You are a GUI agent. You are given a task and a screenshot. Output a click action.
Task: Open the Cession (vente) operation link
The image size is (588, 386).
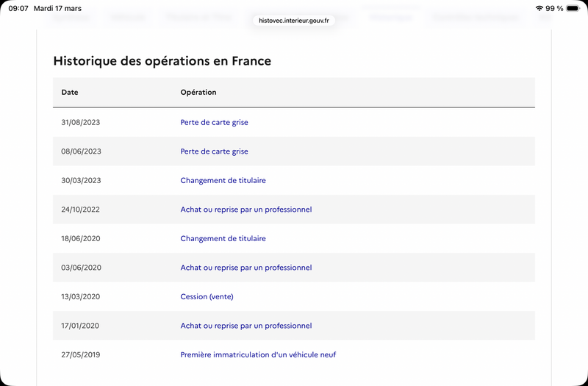[212, 296]
